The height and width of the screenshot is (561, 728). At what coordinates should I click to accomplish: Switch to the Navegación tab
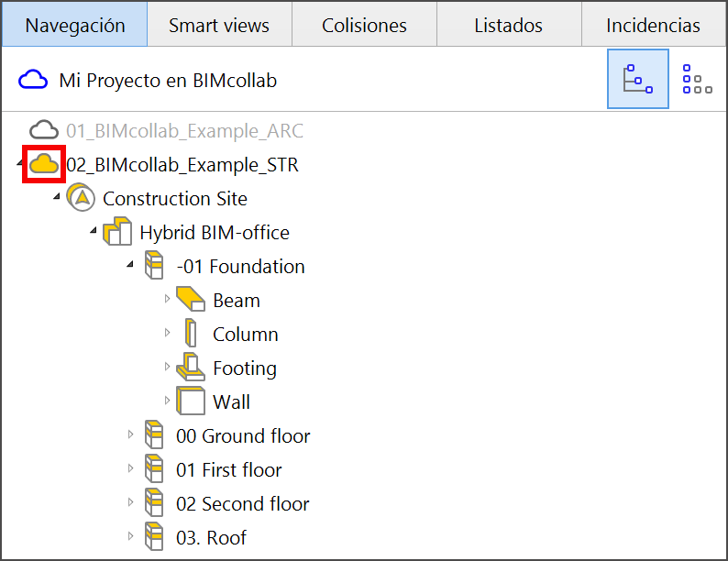[x=75, y=25]
